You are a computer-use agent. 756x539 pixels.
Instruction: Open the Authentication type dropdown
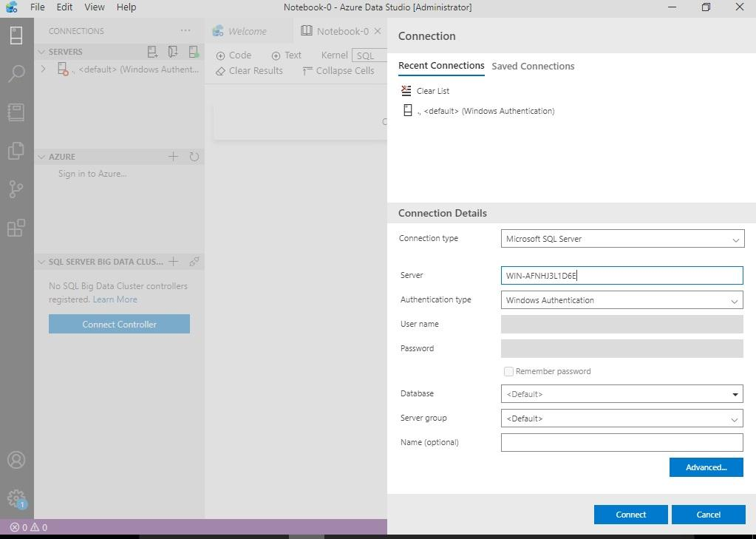[622, 300]
